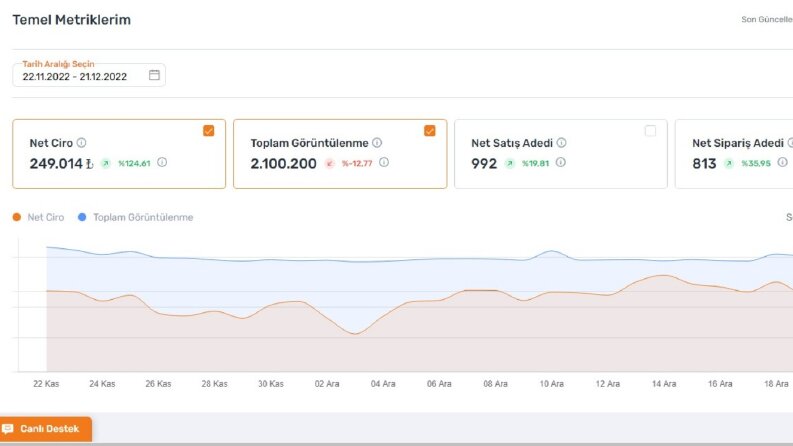Show info icon next to Net Sipariş Adedi title
793x446 pixels.
[x=790, y=143]
